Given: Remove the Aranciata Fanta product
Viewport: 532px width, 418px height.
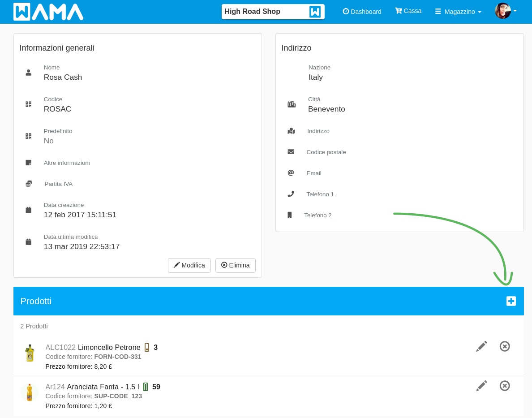Looking at the screenshot, I should (x=505, y=386).
